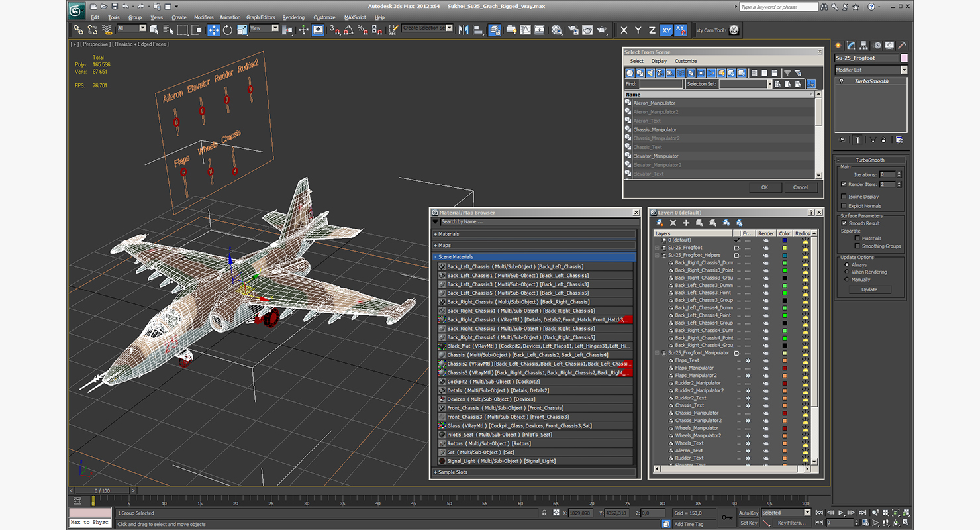Click Display Geometry filter in Select From Scene
Screen dimensions: 980x530
630,73
